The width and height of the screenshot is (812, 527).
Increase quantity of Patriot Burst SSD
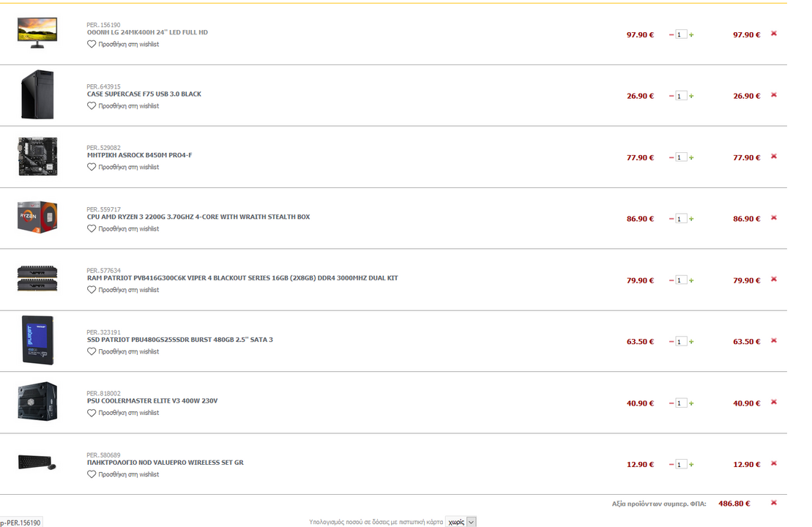coord(691,342)
